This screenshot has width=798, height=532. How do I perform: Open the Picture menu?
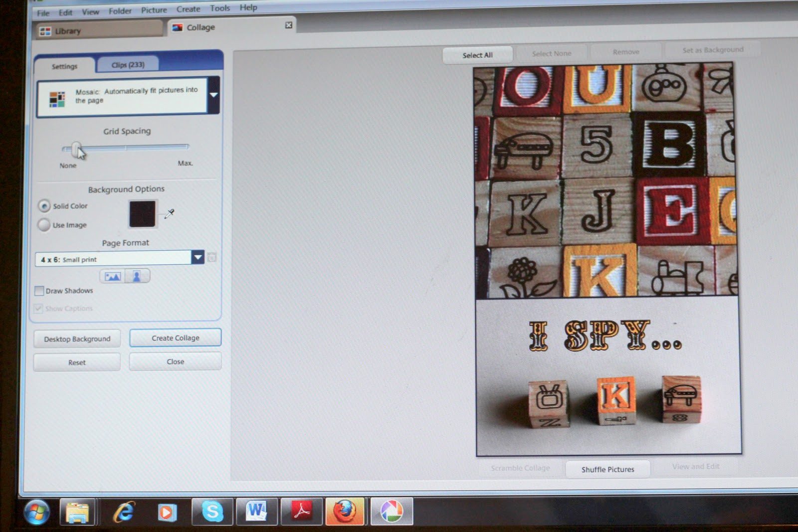[154, 10]
